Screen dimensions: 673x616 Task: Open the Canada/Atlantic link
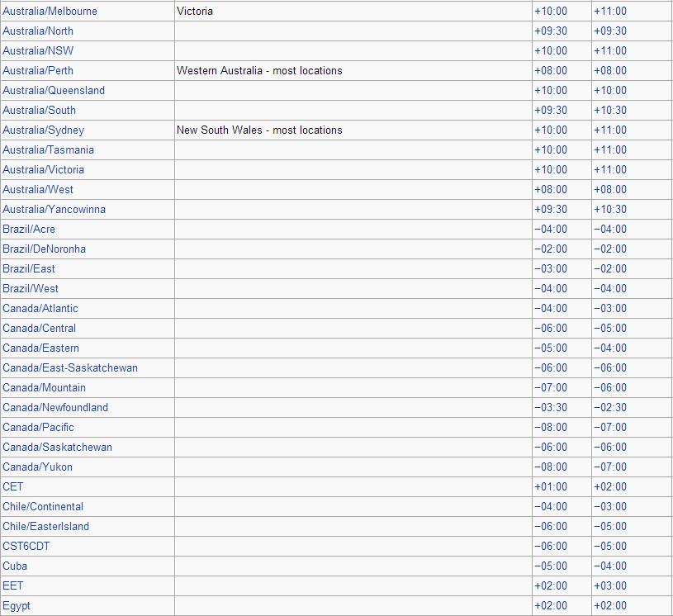tap(40, 309)
